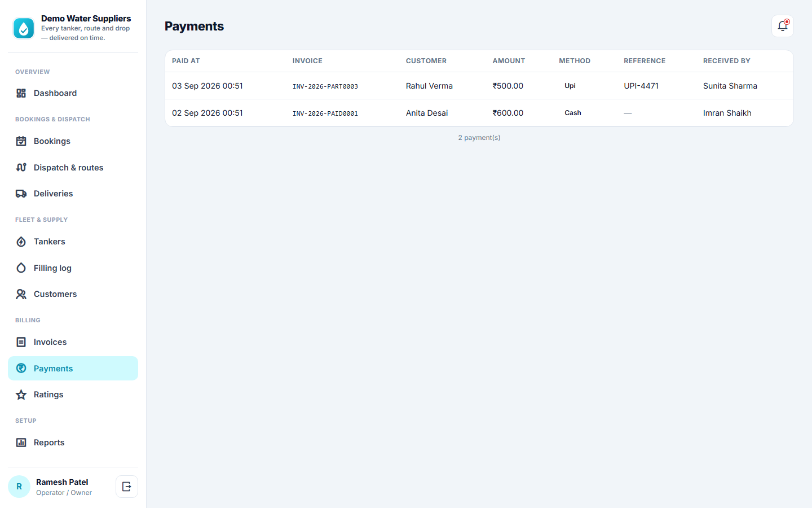Click receiver Imran Shaikh
The height and width of the screenshot is (508, 812).
(x=727, y=113)
